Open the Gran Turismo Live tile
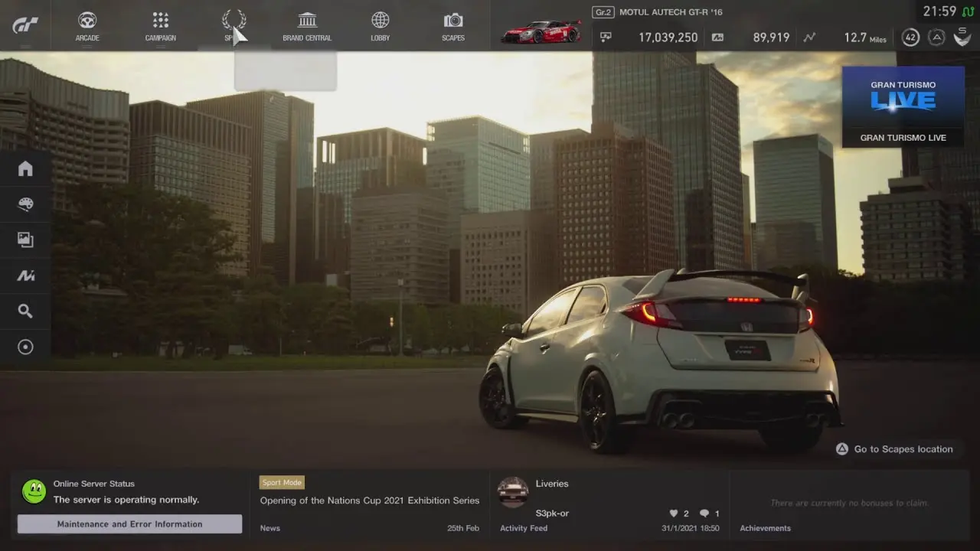The width and height of the screenshot is (980, 551). (x=903, y=106)
